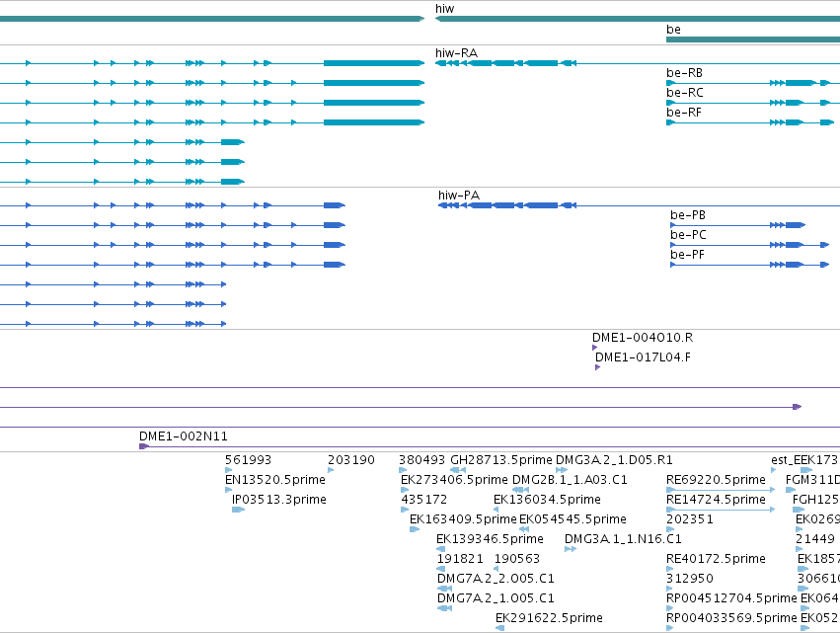Select EST 191821
The image size is (840, 633).
460,559
